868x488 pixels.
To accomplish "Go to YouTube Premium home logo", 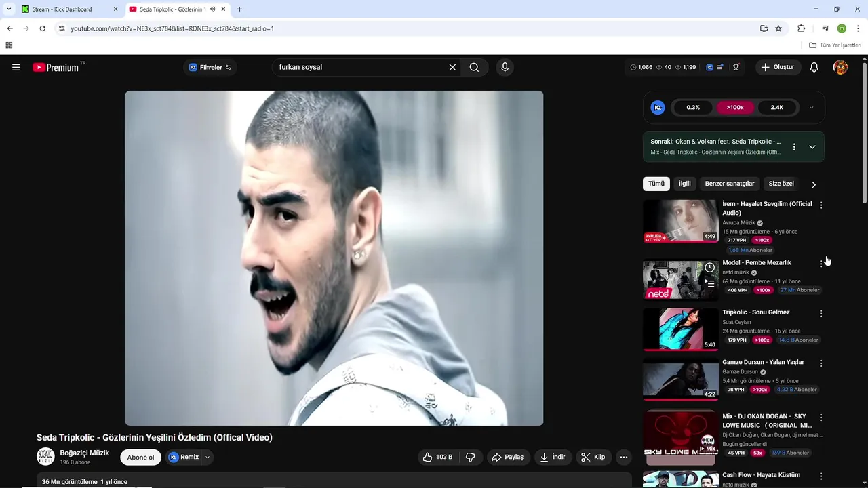I will (56, 67).
